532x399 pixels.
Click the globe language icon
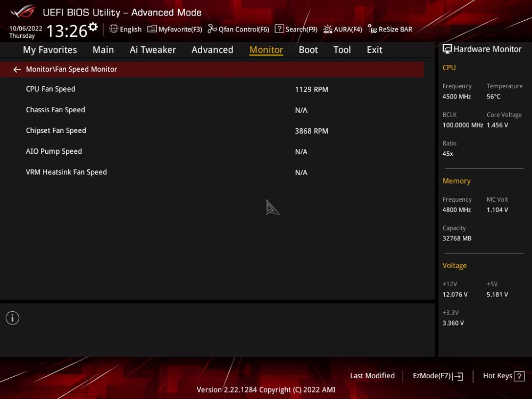pos(114,29)
